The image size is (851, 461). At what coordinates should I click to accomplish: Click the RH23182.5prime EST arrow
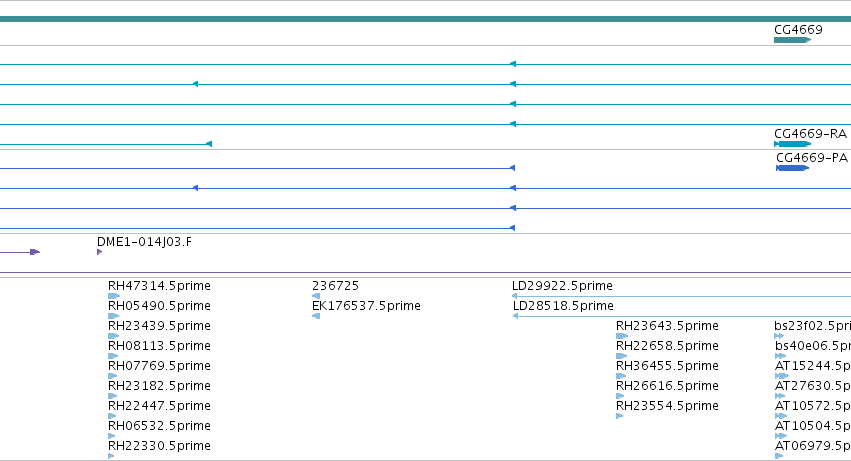coord(112,396)
